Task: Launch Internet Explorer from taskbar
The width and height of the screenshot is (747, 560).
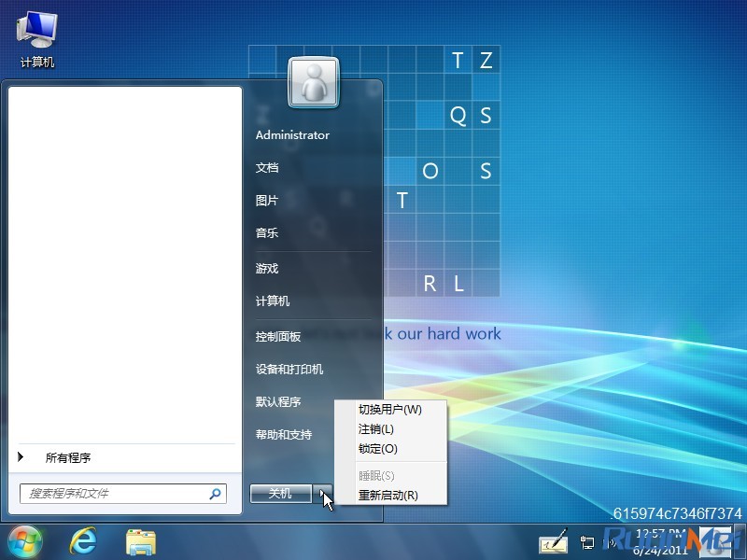Action: [83, 541]
